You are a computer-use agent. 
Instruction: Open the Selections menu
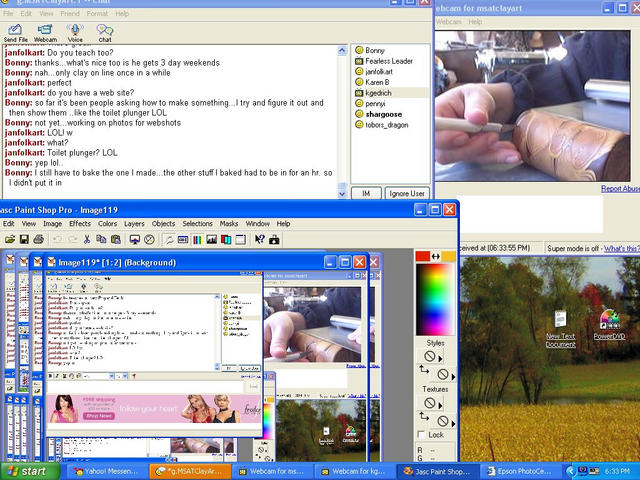pyautogui.click(x=197, y=224)
